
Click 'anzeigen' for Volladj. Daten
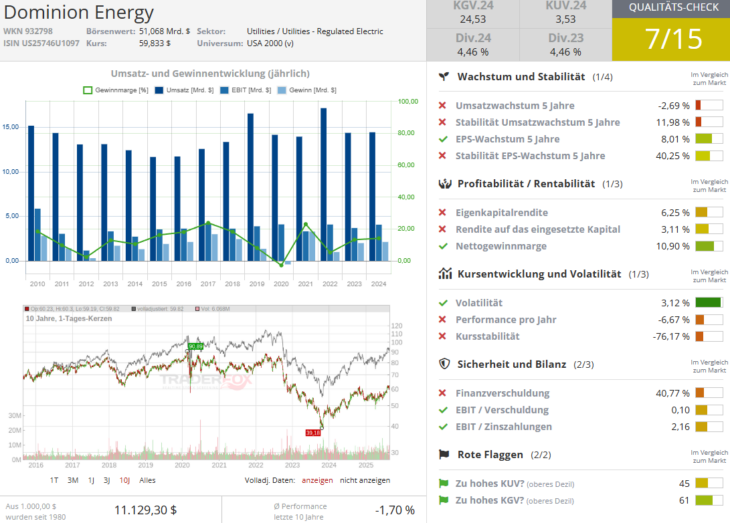tap(317, 480)
